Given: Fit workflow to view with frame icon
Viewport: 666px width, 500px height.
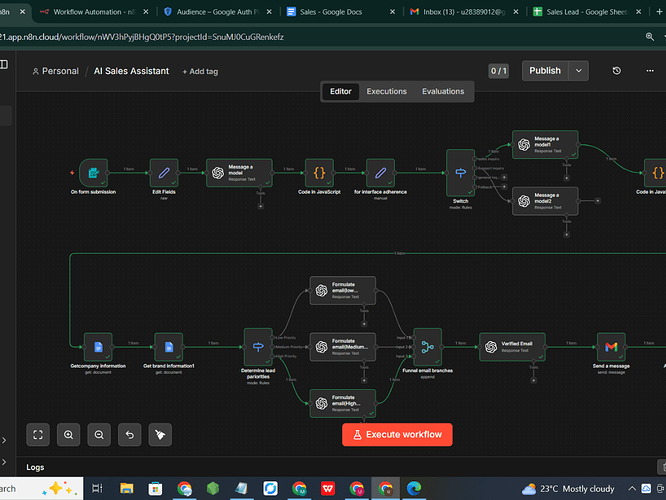Looking at the screenshot, I should pos(37,435).
